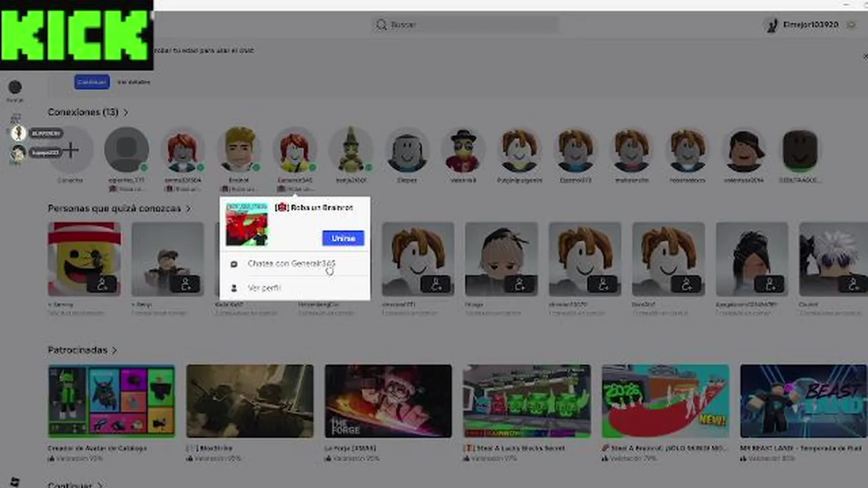
Task: Open MR BEAST LAND game tile
Action: pyautogui.click(x=804, y=401)
